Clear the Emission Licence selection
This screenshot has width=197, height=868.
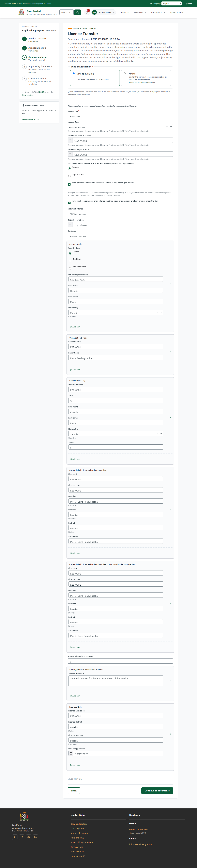pos(167,127)
